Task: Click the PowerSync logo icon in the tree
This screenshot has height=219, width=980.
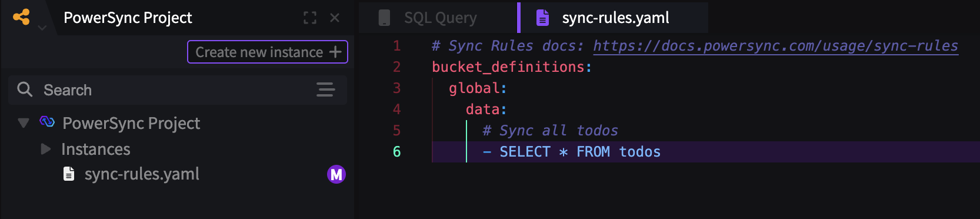Action: point(47,122)
